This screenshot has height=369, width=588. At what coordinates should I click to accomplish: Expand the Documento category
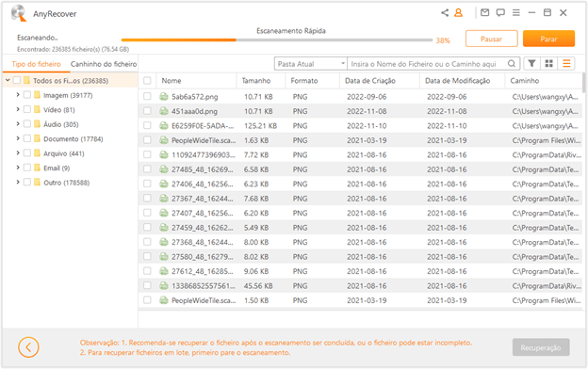18,138
